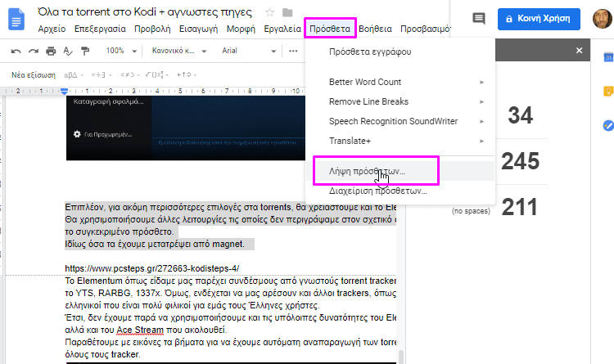Image resolution: width=614 pixels, height=364 pixels.
Task: Open arrows equation dropdown
Action: (187, 74)
